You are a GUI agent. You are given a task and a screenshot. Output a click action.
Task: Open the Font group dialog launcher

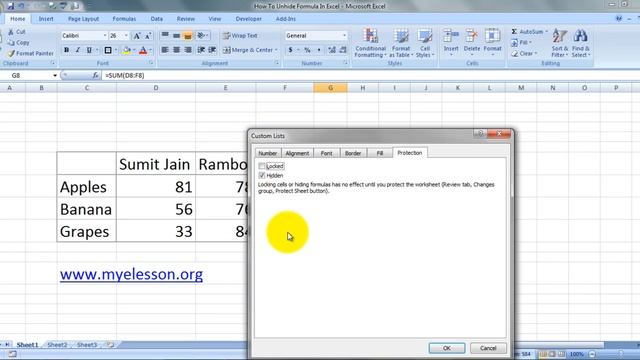click(x=151, y=63)
